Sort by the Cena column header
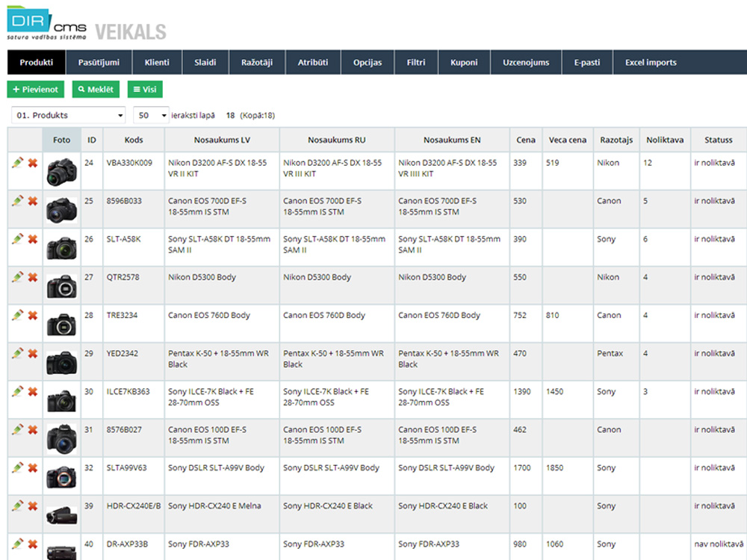This screenshot has height=560, width=747. point(525,140)
